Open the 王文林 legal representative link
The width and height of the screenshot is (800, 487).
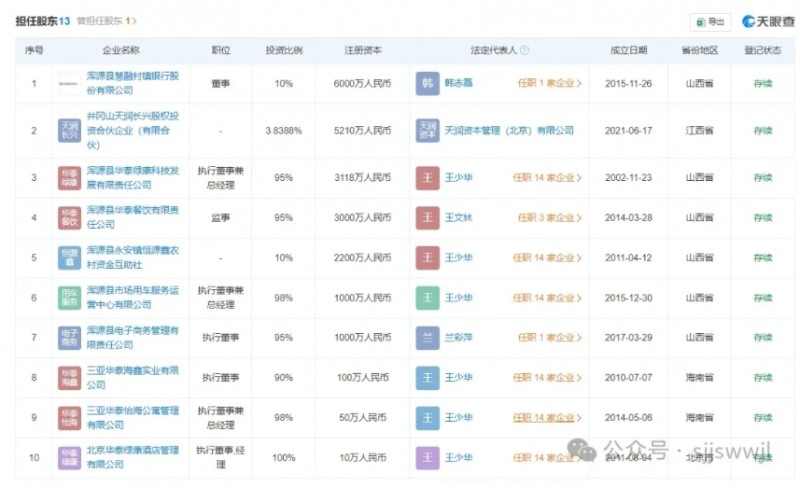pyautogui.click(x=458, y=218)
